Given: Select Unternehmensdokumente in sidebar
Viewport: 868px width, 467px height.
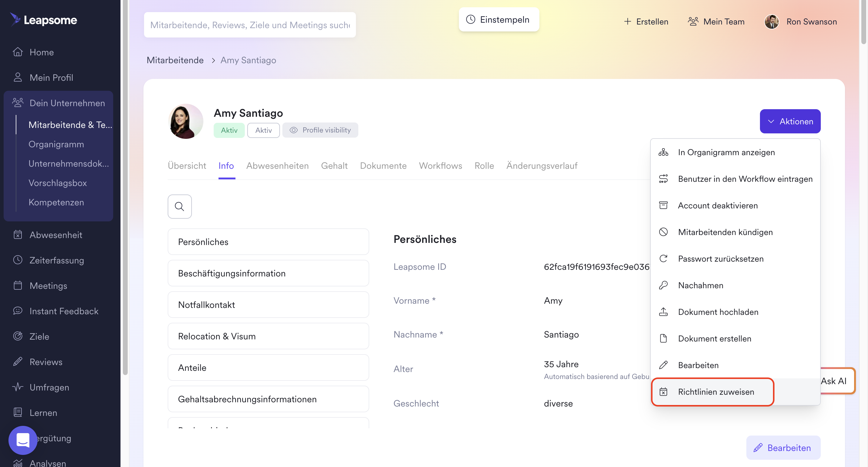Looking at the screenshot, I should [x=69, y=163].
